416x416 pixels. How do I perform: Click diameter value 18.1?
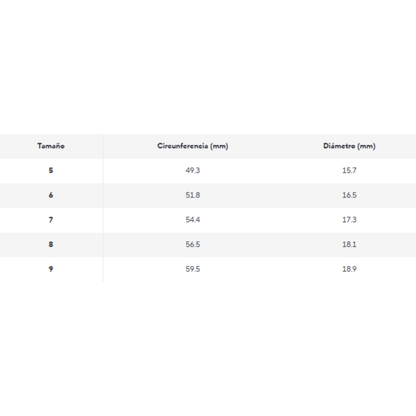coord(349,244)
